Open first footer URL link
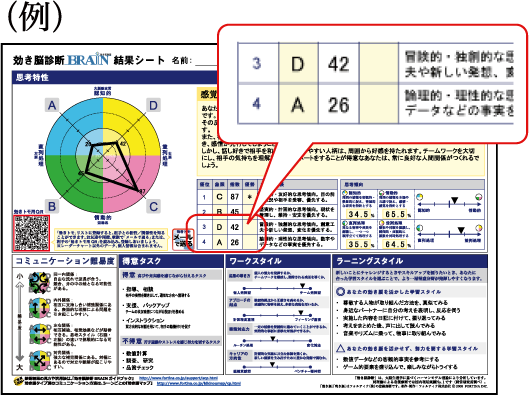 pyautogui.click(x=178, y=378)
